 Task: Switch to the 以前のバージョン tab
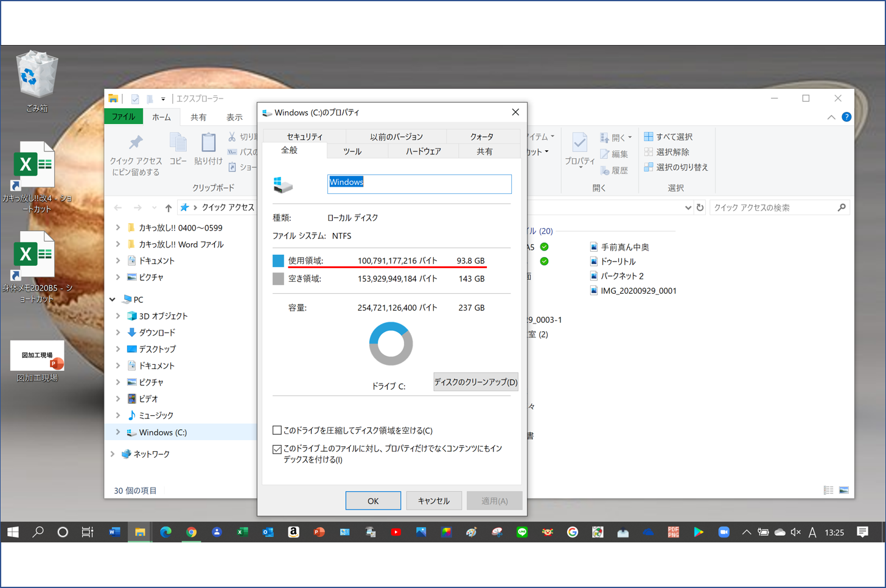[396, 137]
